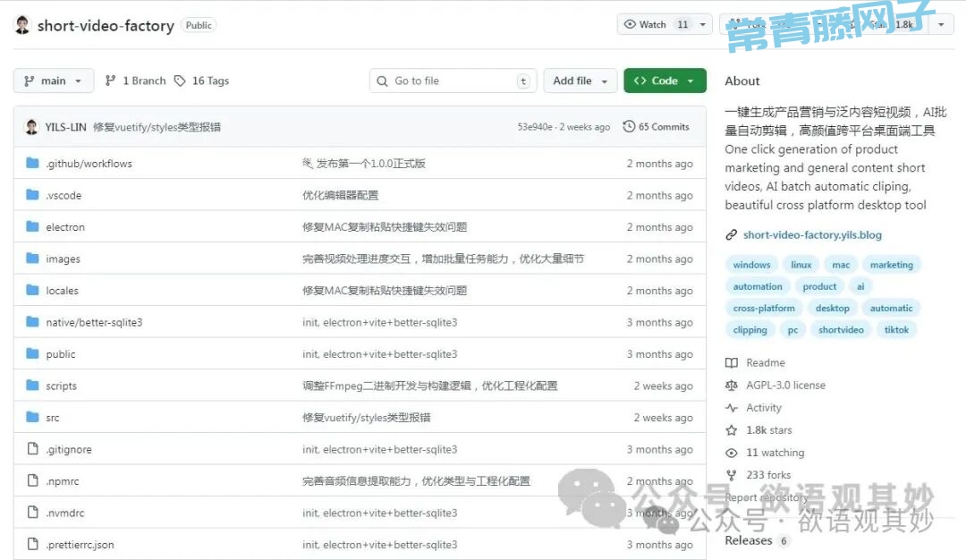Click the branch icon next to 1 Branch
Viewport: 966px width, 560px height.
(x=111, y=81)
